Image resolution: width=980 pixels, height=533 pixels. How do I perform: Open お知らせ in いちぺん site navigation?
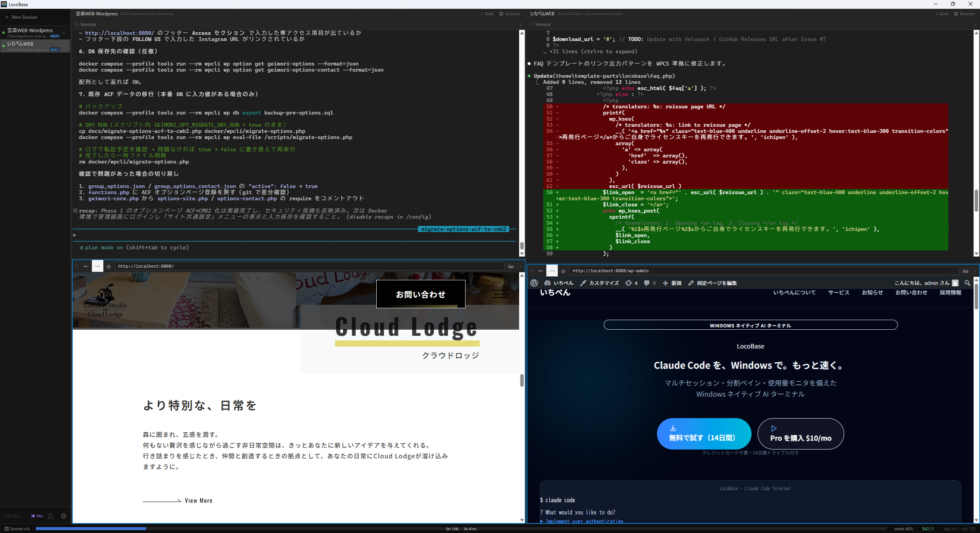(x=872, y=293)
